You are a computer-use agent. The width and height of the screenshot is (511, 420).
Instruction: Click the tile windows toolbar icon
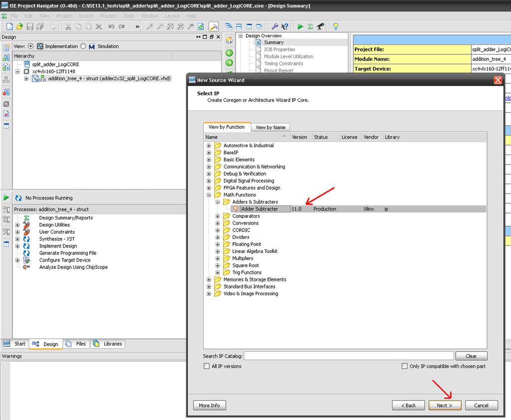[239, 26]
